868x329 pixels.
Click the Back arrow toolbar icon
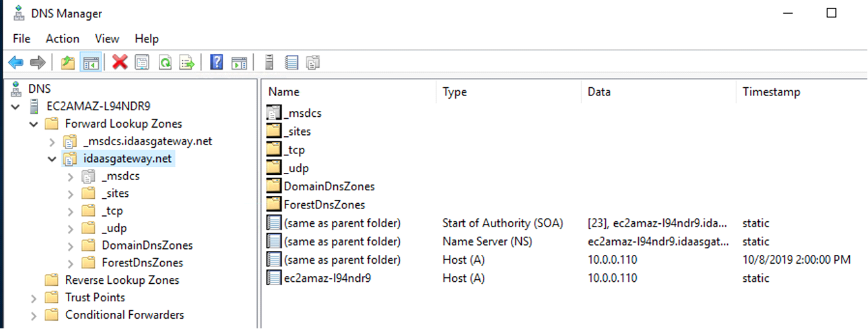pyautogui.click(x=15, y=63)
